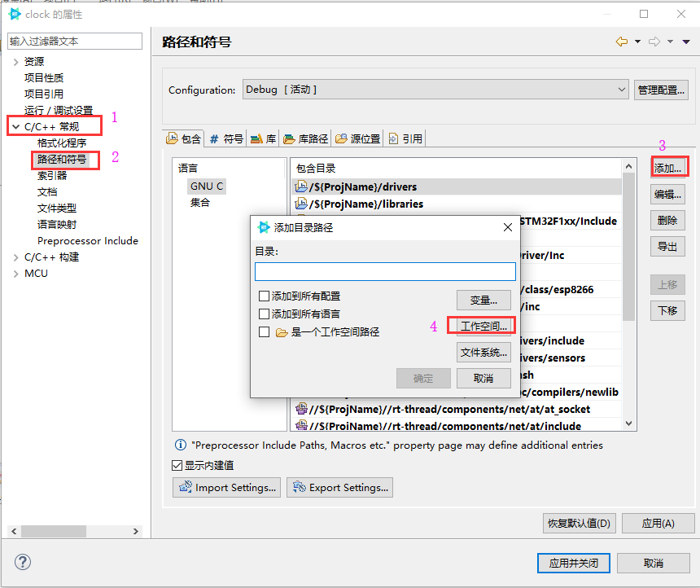Click the icon beside at_socket path entry

click(301, 409)
